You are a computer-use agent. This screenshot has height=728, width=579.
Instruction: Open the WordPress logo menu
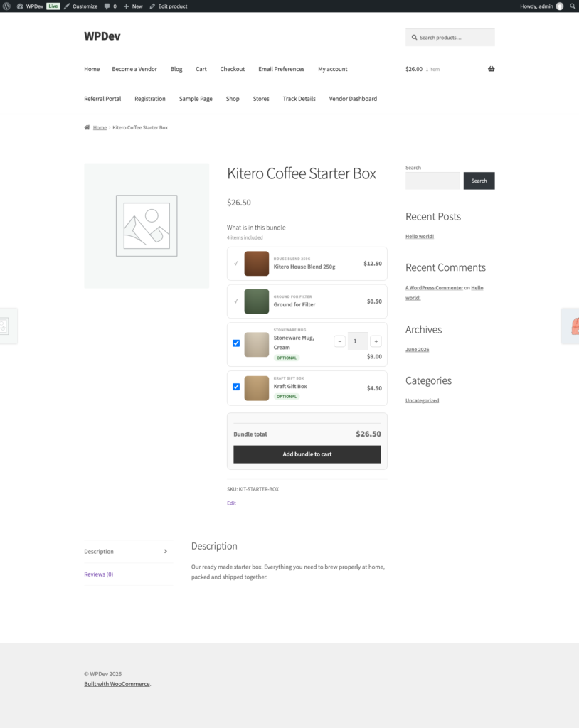[6, 6]
